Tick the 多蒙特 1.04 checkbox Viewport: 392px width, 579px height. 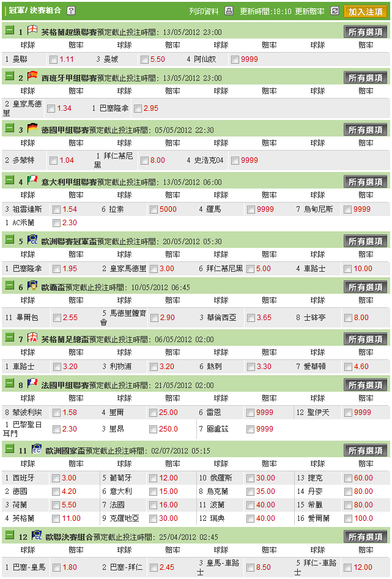[54, 160]
